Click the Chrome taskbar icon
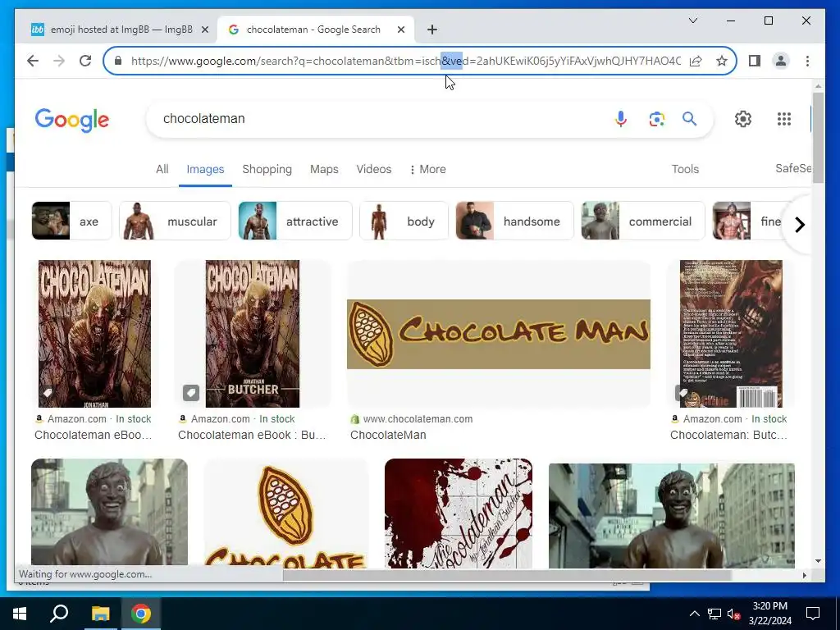The image size is (840, 630). [x=140, y=614]
